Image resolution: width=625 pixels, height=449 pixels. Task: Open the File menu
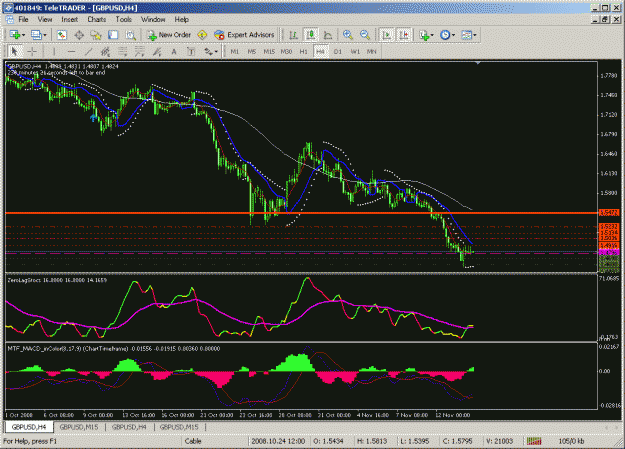click(24, 20)
